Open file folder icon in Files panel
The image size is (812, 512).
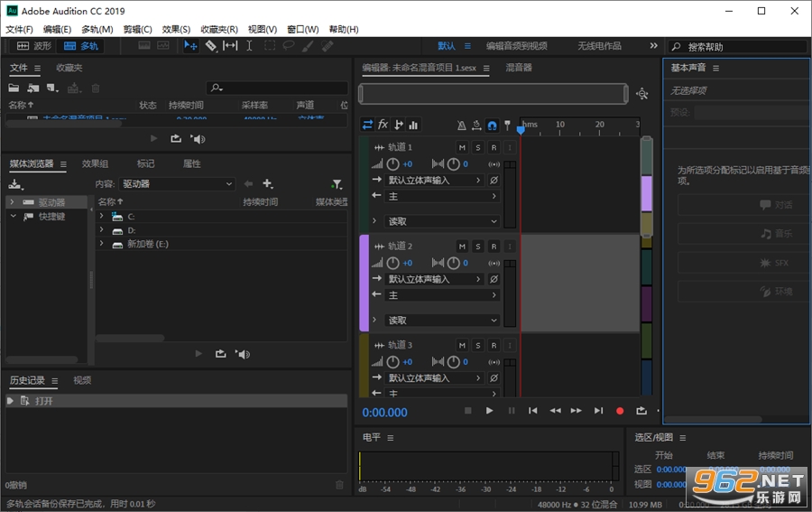pos(14,88)
